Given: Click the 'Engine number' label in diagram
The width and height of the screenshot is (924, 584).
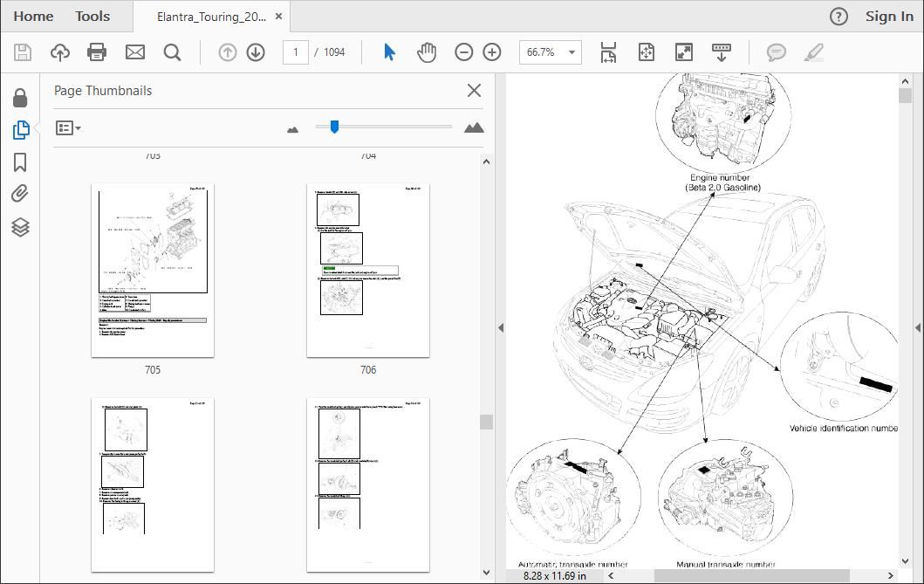Looking at the screenshot, I should [x=720, y=177].
